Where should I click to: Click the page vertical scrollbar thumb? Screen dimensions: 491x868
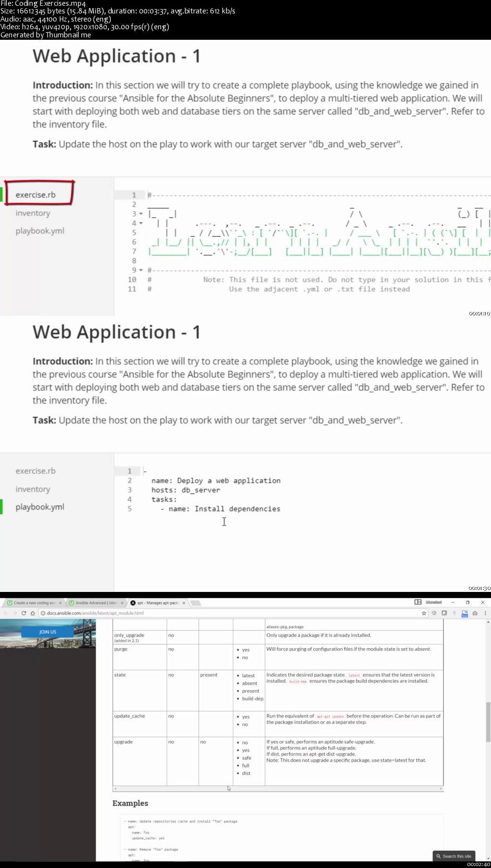tap(488, 722)
